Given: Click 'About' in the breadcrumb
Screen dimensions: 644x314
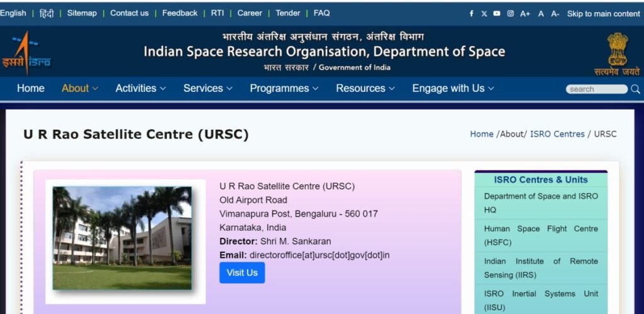Looking at the screenshot, I should point(512,134).
